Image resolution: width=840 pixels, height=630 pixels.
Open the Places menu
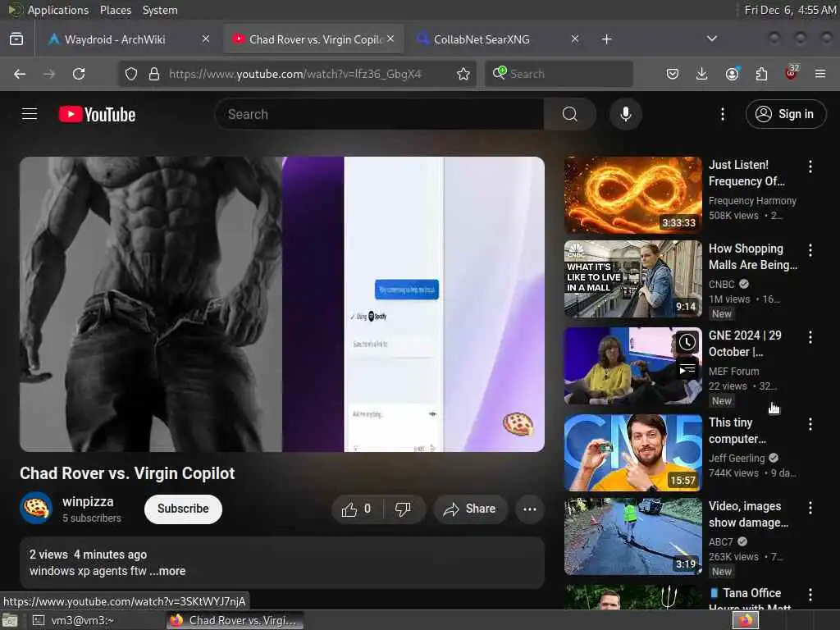coord(115,10)
